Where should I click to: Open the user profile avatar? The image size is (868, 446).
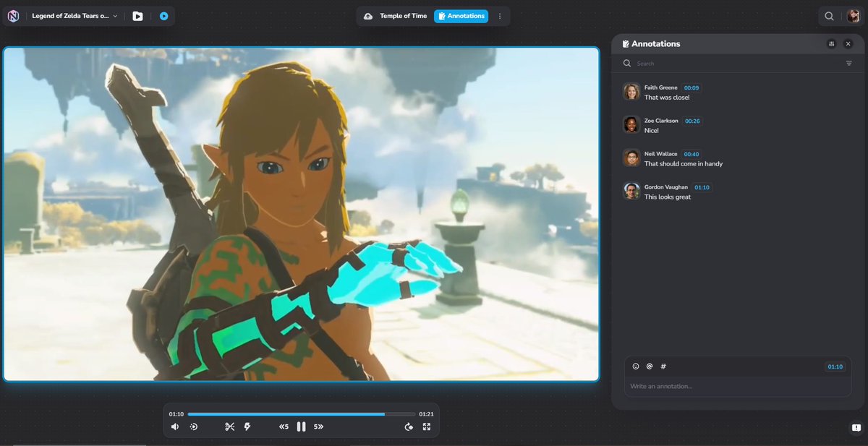tap(854, 16)
